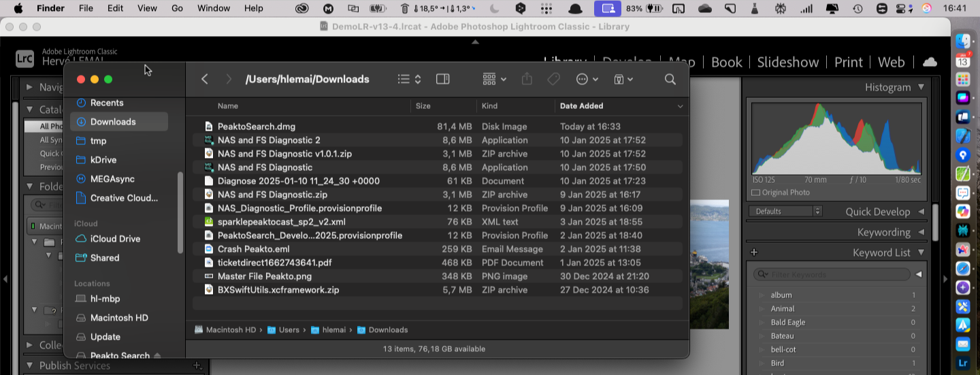
Task: Open Finder Edit menu
Action: click(115, 8)
